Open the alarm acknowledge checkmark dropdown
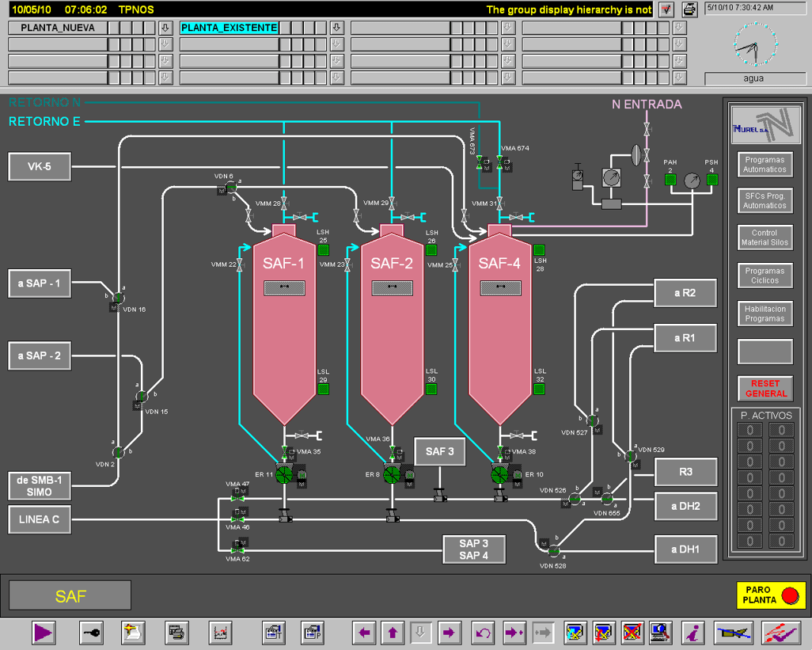The width and height of the screenshot is (812, 650). tap(666, 10)
